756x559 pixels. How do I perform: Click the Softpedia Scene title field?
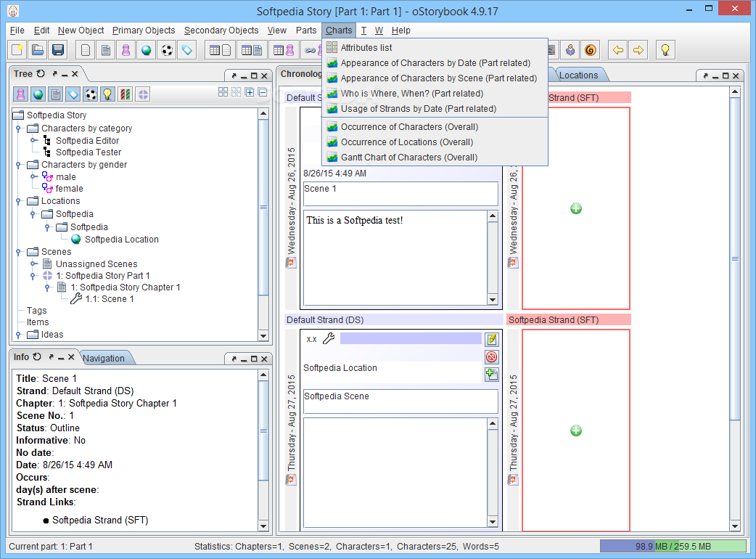click(400, 401)
